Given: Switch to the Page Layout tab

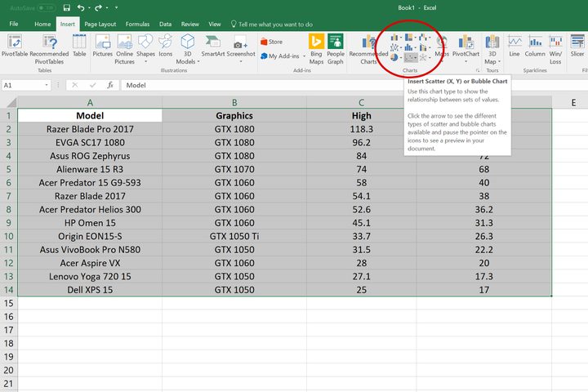Looking at the screenshot, I should [100, 24].
